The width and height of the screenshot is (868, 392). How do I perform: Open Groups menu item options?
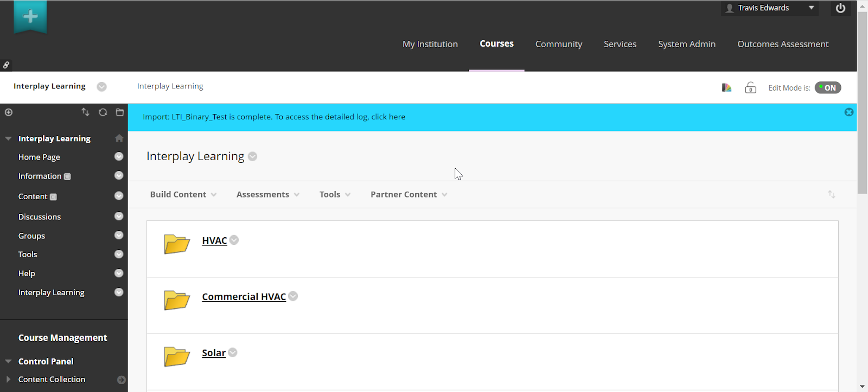tap(119, 235)
